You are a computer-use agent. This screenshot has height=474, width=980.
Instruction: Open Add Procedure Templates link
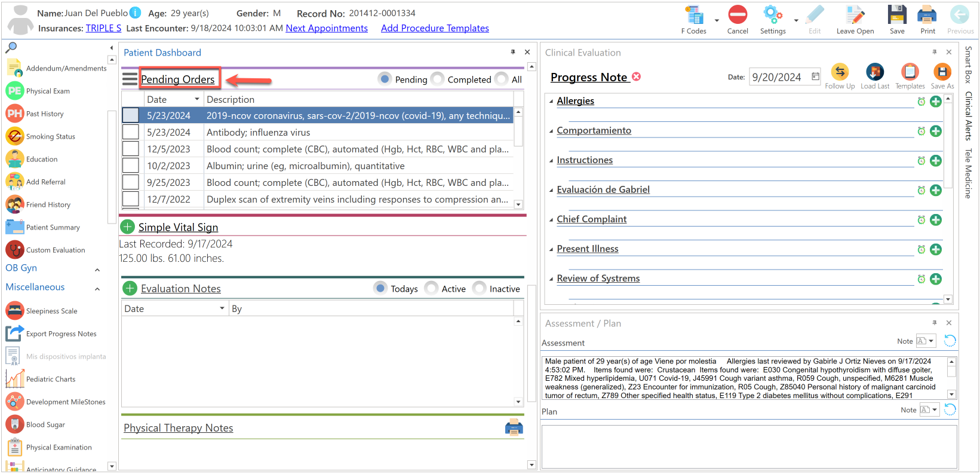435,28
